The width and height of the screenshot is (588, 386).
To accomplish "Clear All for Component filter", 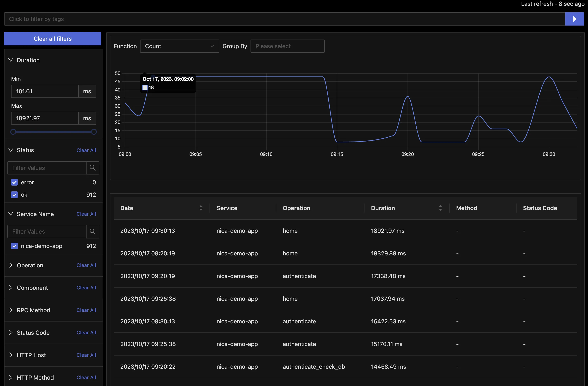I will (86, 288).
